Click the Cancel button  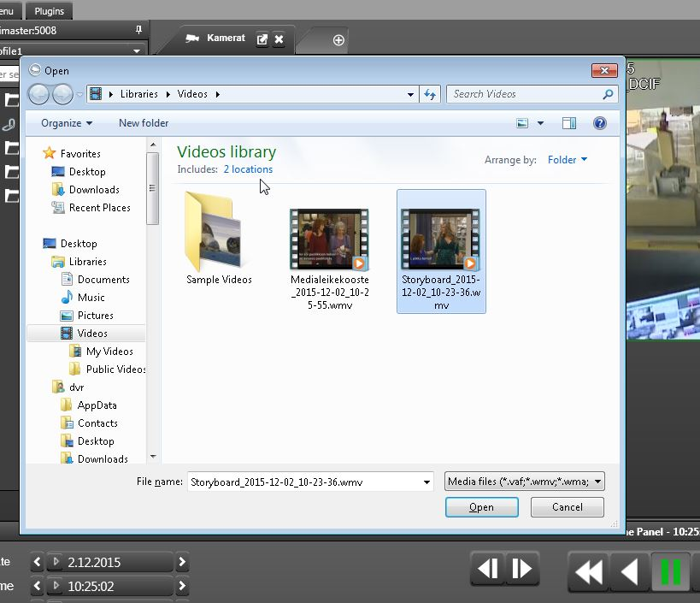[x=567, y=507]
